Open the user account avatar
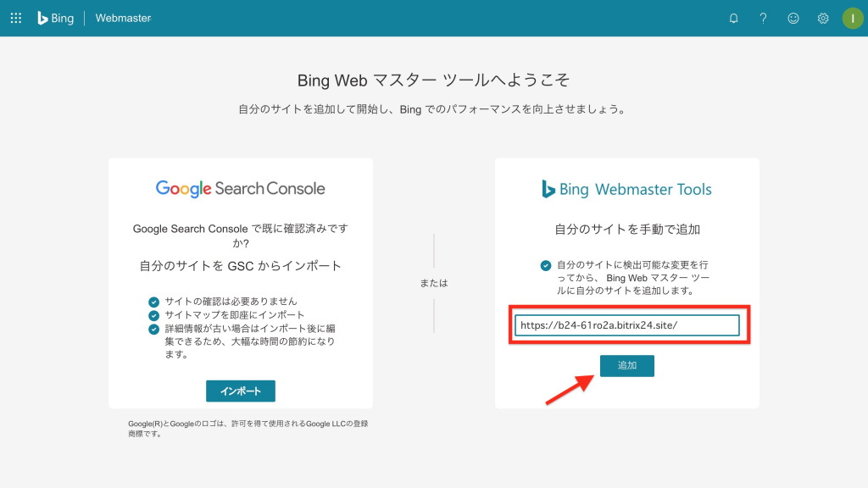 (x=853, y=19)
